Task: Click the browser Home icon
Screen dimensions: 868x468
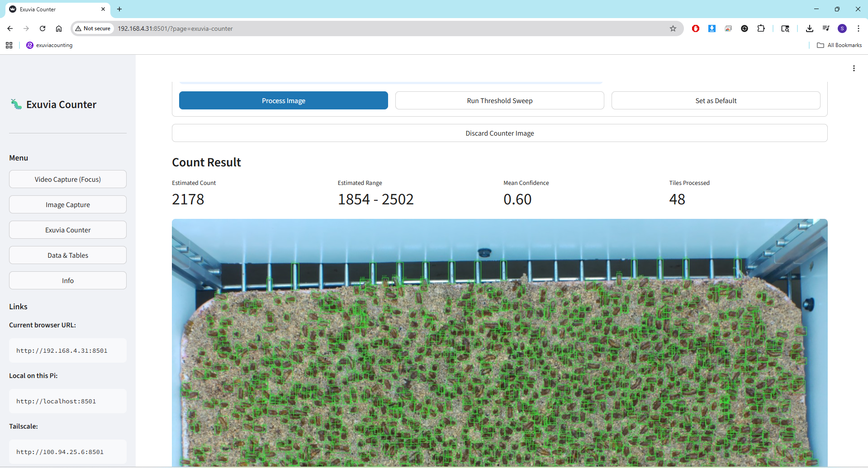Action: coord(59,28)
